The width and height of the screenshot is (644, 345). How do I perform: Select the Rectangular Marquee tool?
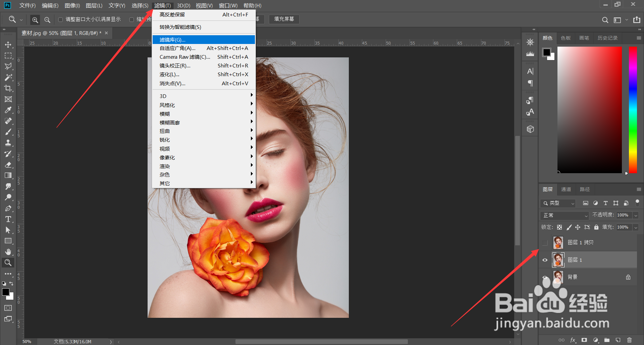pyautogui.click(x=8, y=56)
